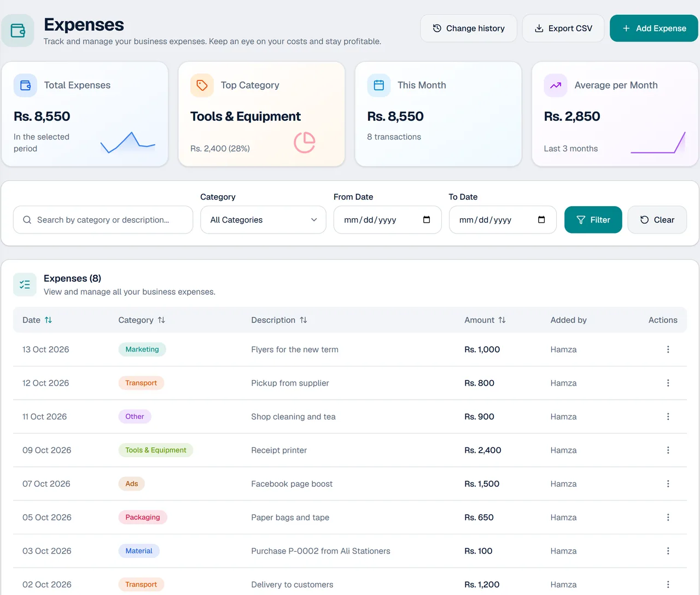Open Change history
The image size is (700, 595).
469,28
